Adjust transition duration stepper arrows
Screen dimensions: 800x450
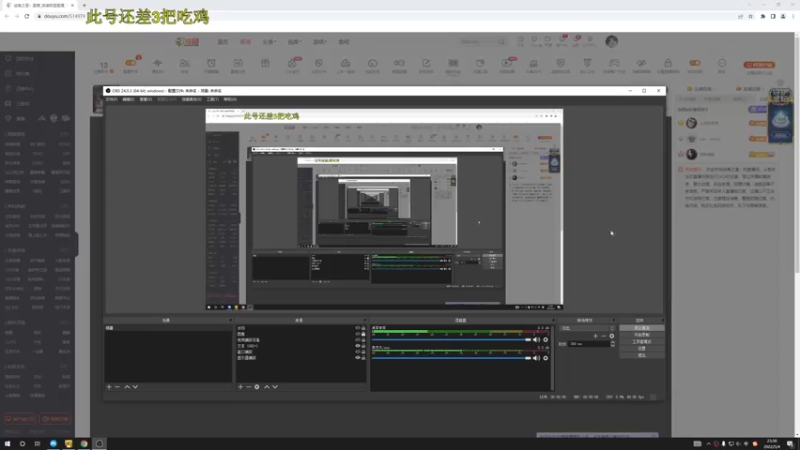point(613,344)
